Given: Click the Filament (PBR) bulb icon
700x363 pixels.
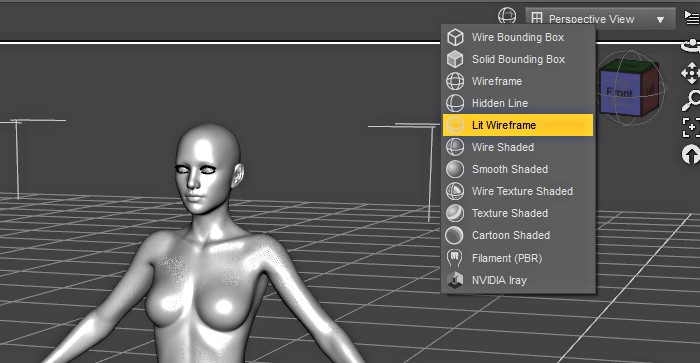Looking at the screenshot, I should [454, 258].
